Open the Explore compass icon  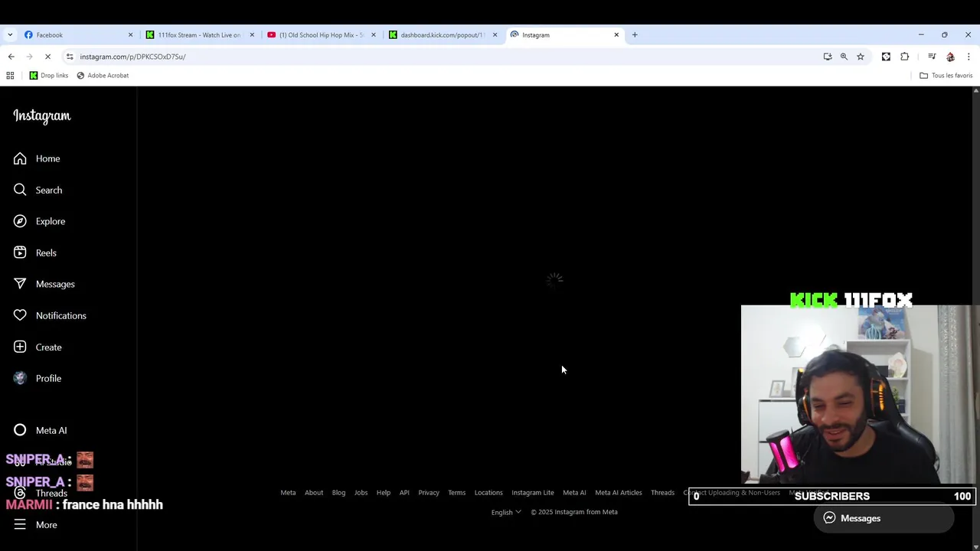click(x=20, y=221)
